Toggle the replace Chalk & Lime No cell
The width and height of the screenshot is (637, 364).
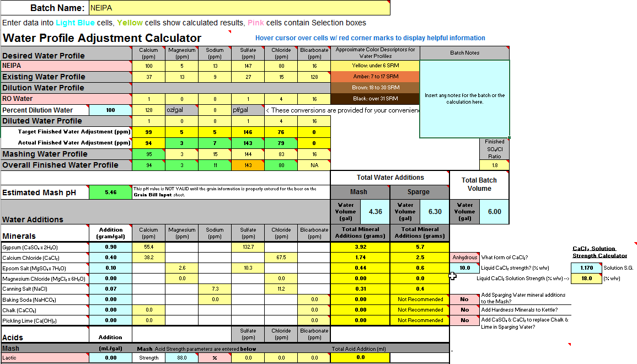coord(465,320)
